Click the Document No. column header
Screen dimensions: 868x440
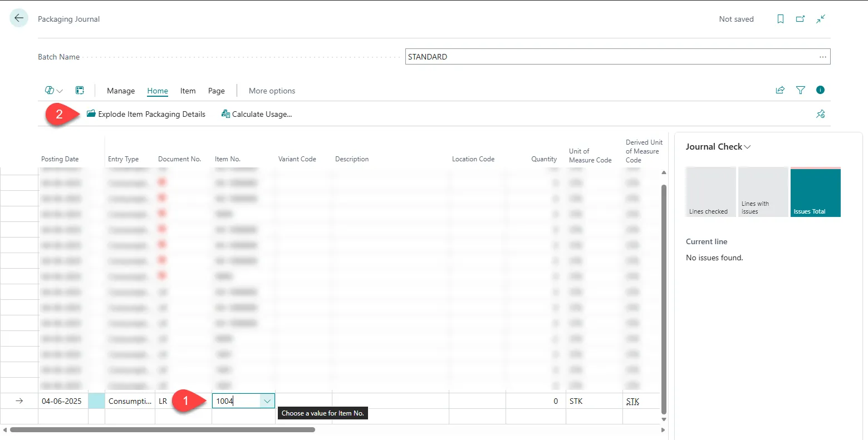179,159
